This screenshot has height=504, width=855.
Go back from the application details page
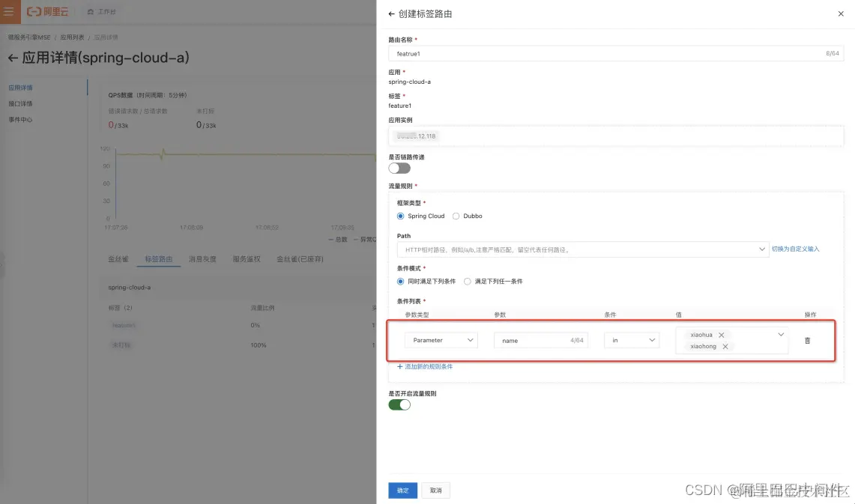pos(13,58)
